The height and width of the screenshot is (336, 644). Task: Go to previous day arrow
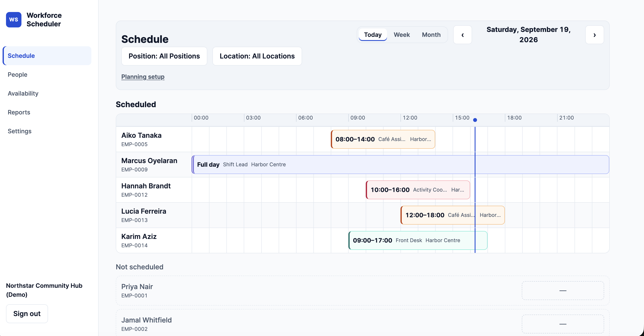coord(462,35)
